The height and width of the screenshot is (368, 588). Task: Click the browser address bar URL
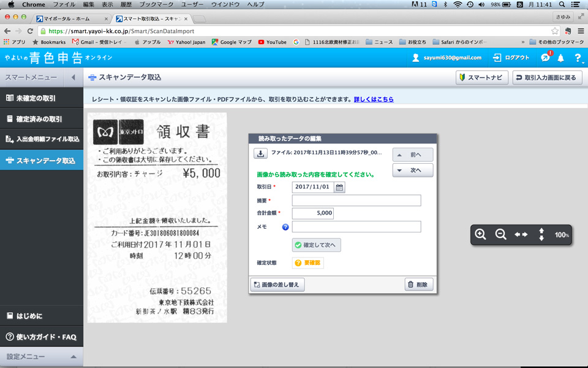121,31
